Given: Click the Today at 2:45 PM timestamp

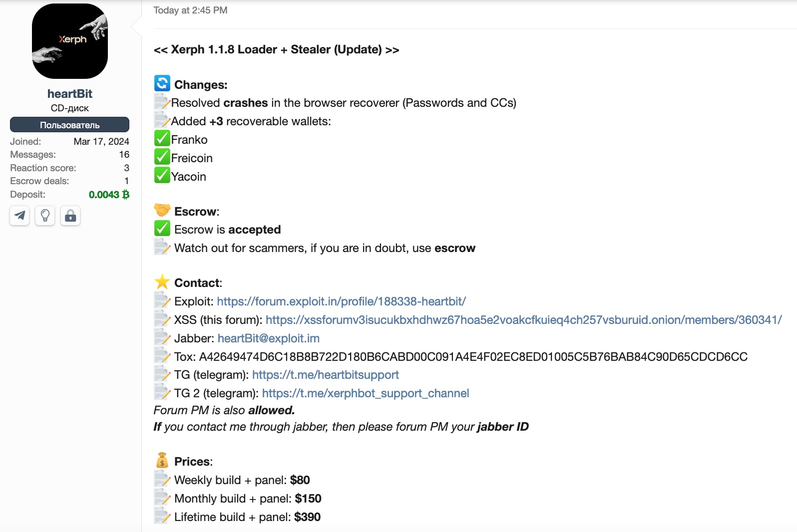Looking at the screenshot, I should pyautogui.click(x=190, y=10).
